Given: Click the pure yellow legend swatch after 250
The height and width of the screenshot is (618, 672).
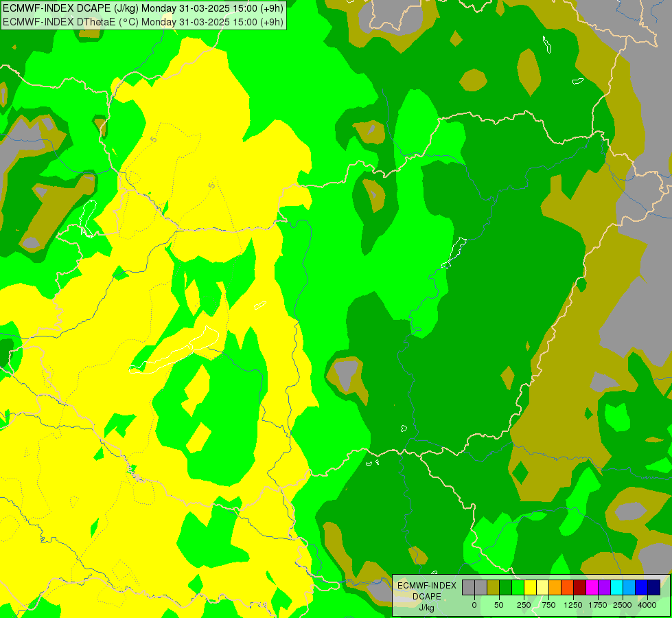Looking at the screenshot, I should 530,588.
